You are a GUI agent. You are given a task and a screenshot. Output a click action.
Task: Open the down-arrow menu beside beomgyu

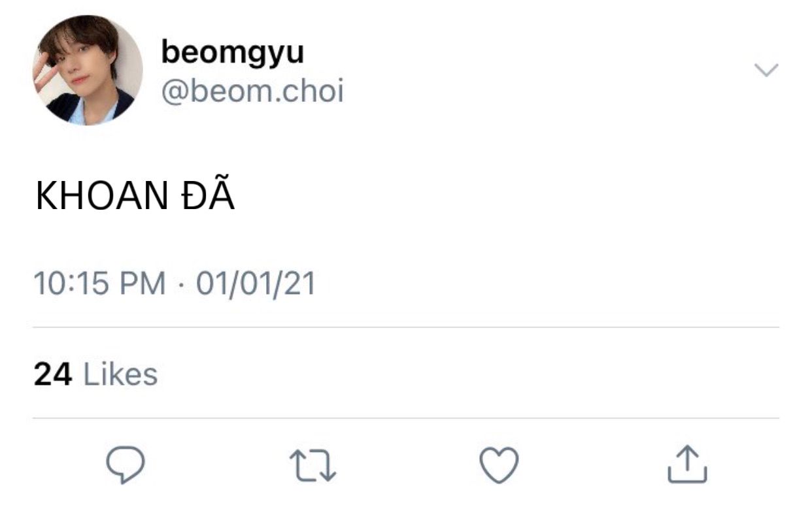click(766, 70)
